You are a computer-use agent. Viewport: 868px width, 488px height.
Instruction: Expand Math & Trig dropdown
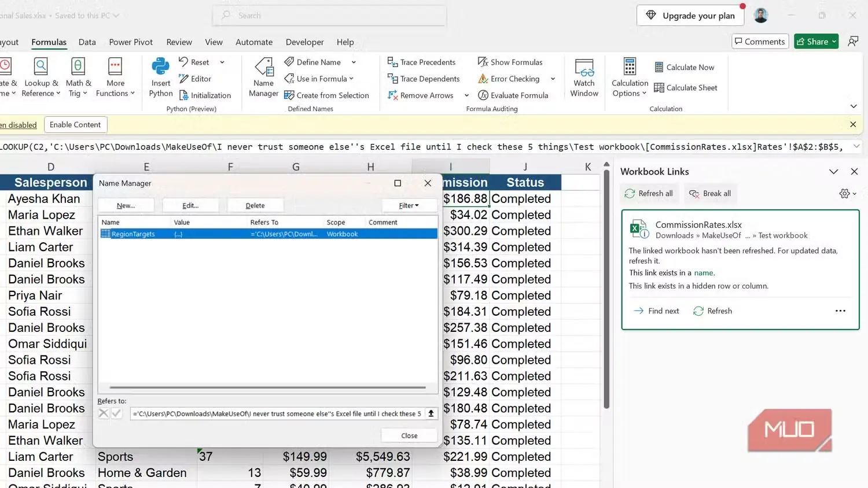click(x=78, y=77)
